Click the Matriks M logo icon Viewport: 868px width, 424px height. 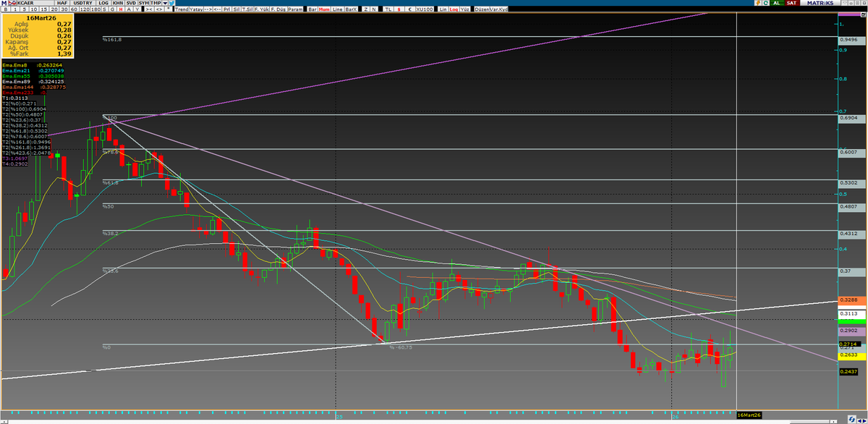click(x=4, y=3)
